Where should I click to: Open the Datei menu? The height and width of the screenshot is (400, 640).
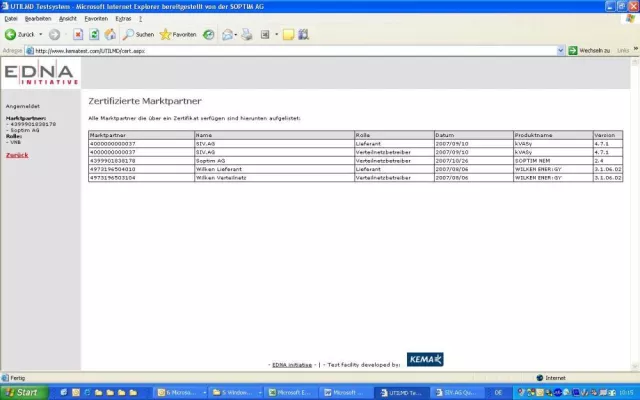[11, 19]
